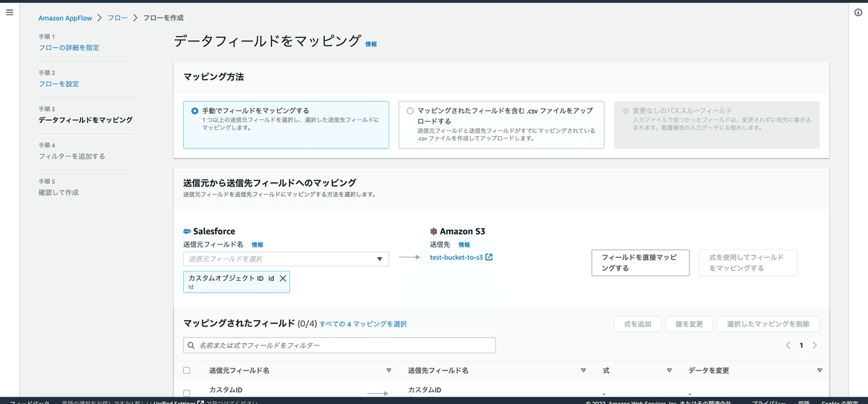Click the search magnifier in field filter
The width and height of the screenshot is (868, 404).
191,345
